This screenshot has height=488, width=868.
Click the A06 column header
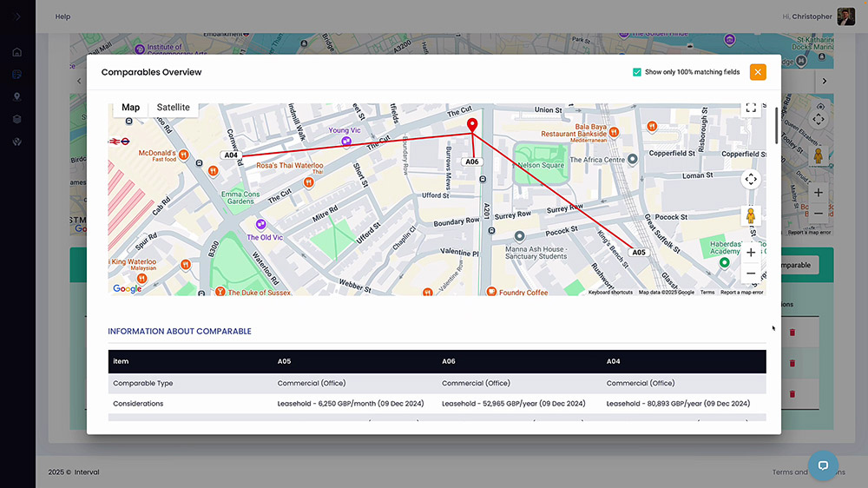pos(449,361)
